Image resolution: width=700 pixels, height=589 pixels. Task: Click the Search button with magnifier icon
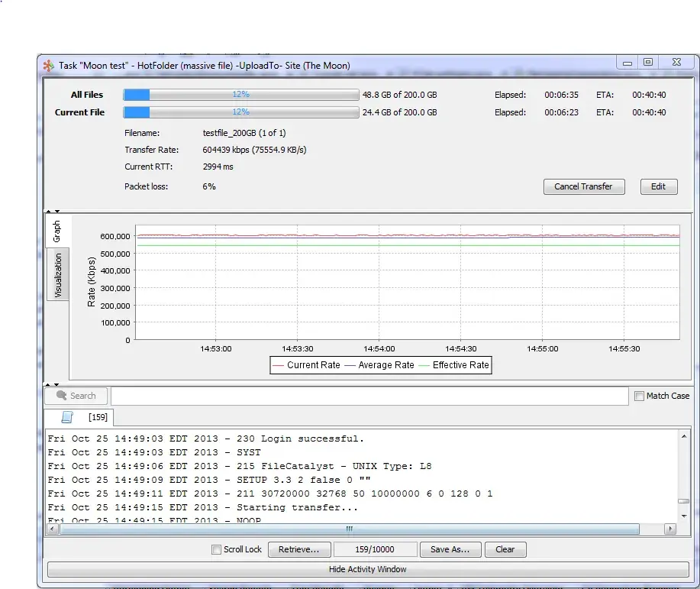click(76, 396)
